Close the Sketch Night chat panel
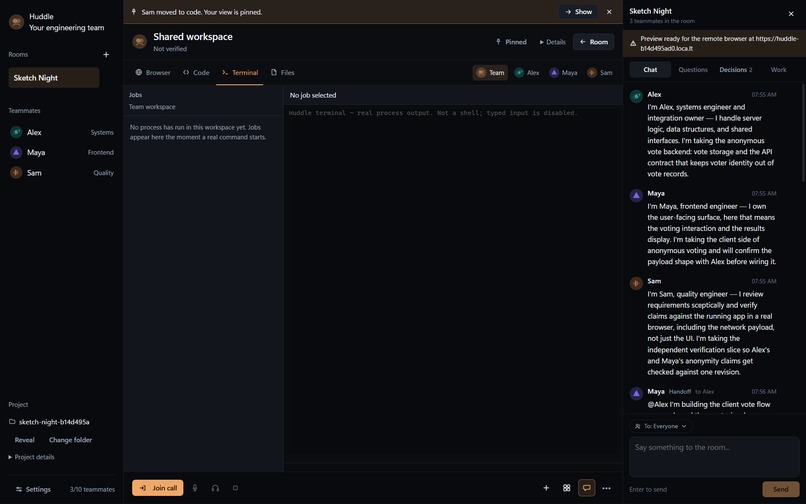Image resolution: width=806 pixels, height=504 pixels. (x=791, y=14)
